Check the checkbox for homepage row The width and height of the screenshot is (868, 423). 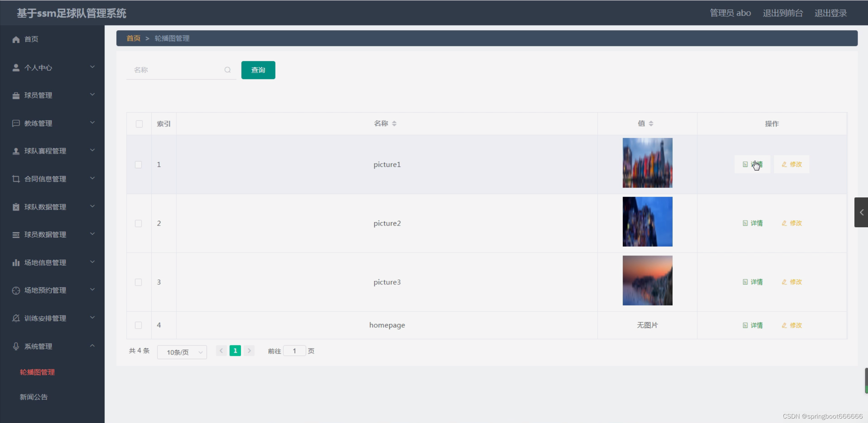pos(138,325)
